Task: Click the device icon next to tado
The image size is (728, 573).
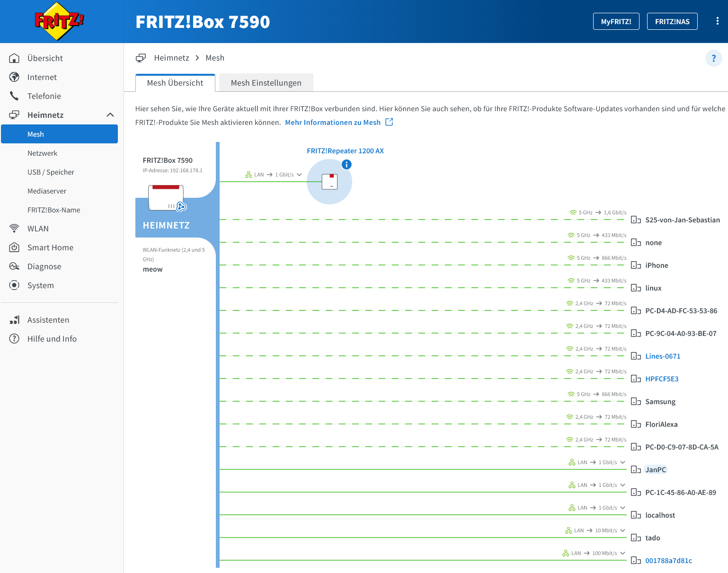Action: [x=636, y=538]
